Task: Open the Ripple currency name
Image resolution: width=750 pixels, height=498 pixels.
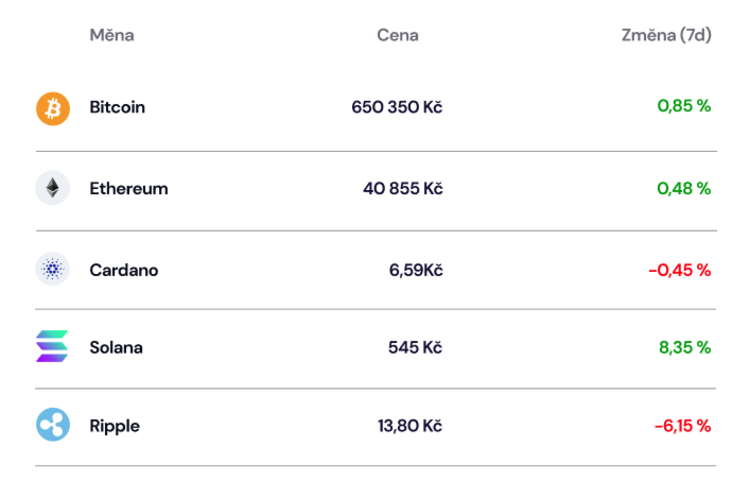Action: point(114,426)
